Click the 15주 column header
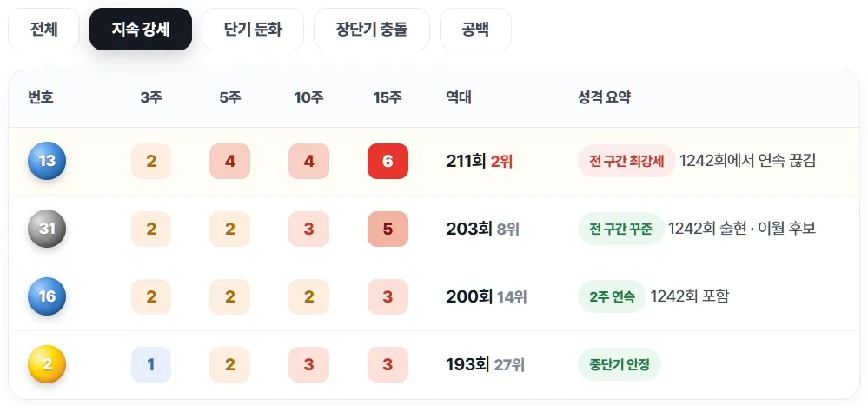The height and width of the screenshot is (406, 868). click(x=388, y=98)
